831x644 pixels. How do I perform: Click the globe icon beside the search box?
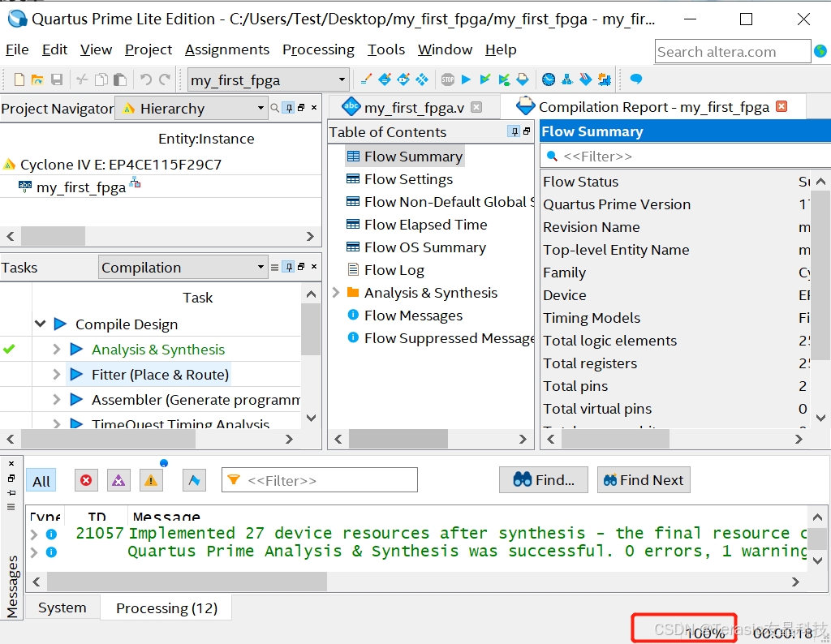tap(820, 51)
